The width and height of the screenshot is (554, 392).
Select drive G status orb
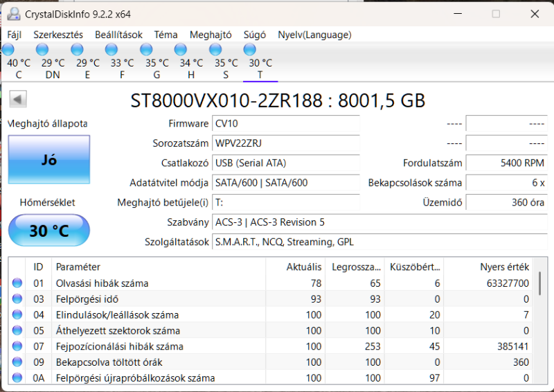click(146, 50)
